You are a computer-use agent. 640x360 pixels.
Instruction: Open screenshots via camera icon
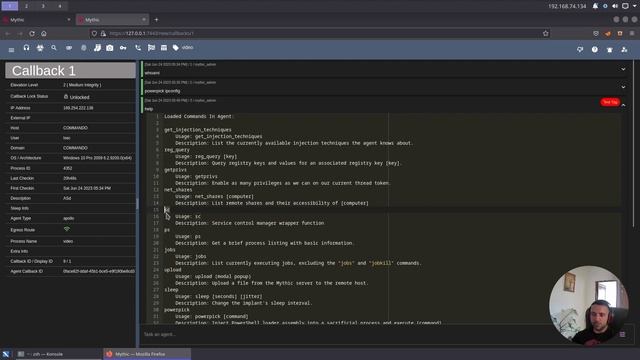(x=110, y=48)
